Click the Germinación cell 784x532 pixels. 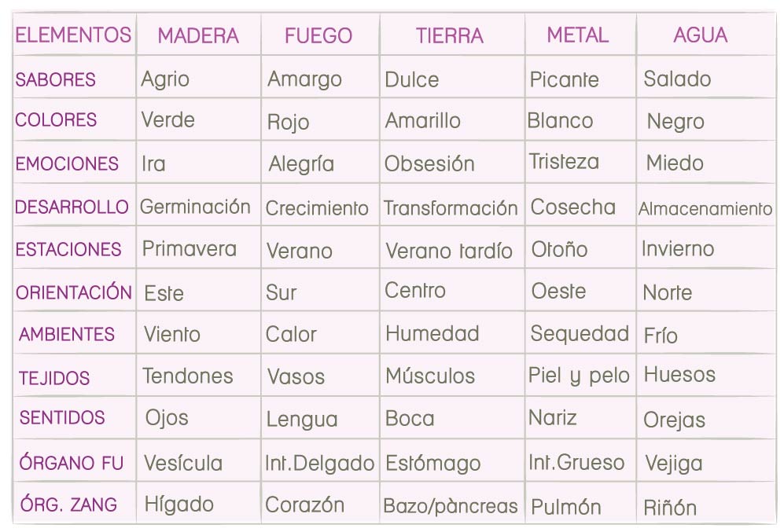195,207
